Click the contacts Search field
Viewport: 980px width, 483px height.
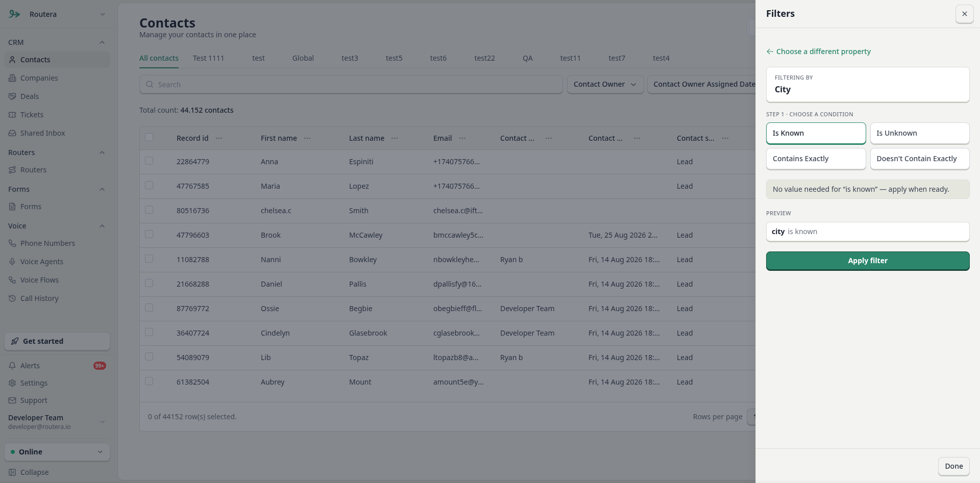pyautogui.click(x=351, y=85)
